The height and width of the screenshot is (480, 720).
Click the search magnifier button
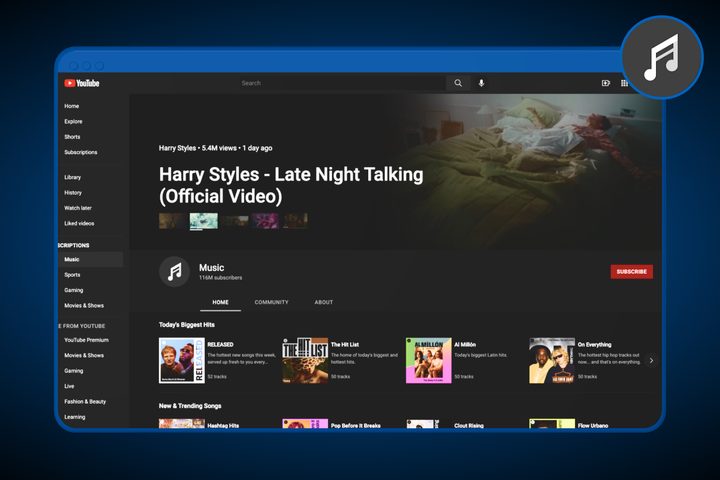pyautogui.click(x=458, y=83)
